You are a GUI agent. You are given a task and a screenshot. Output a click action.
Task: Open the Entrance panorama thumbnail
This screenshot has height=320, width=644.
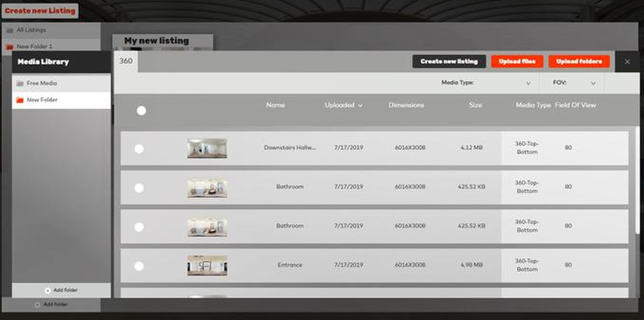pyautogui.click(x=207, y=265)
